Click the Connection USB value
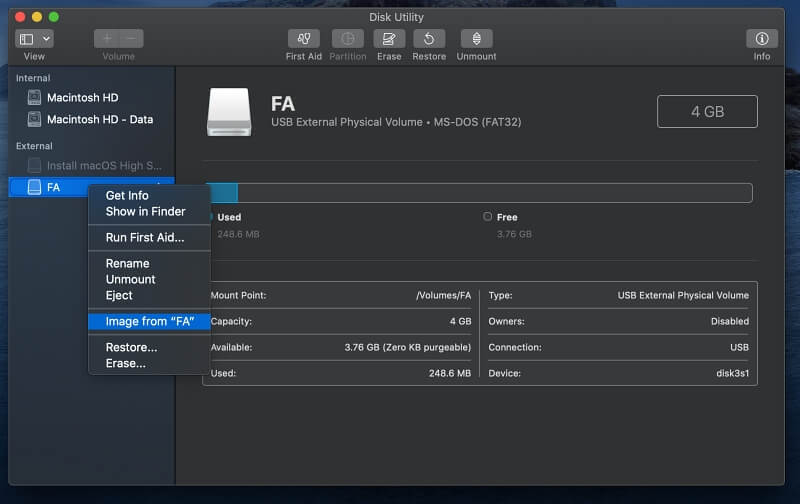The height and width of the screenshot is (504, 800). pyautogui.click(x=739, y=347)
